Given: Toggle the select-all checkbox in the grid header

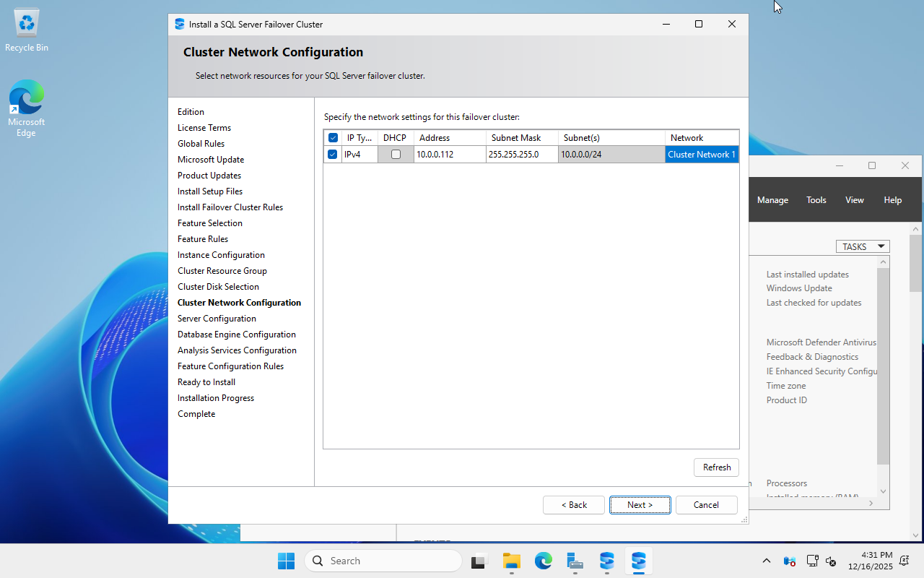Looking at the screenshot, I should [333, 137].
